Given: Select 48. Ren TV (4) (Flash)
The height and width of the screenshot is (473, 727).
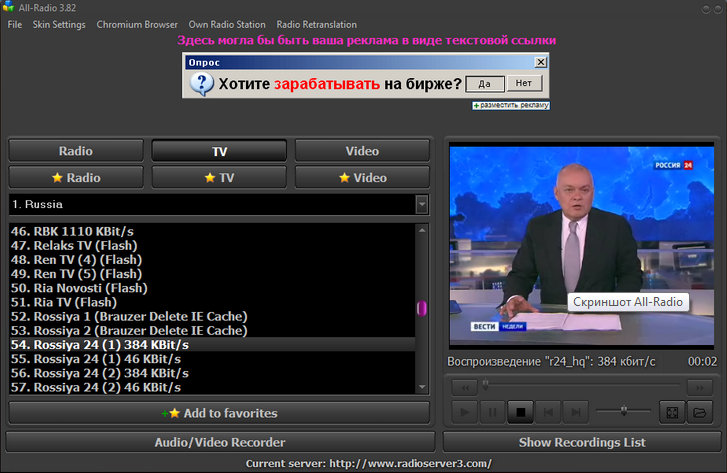Looking at the screenshot, I should coord(212,260).
